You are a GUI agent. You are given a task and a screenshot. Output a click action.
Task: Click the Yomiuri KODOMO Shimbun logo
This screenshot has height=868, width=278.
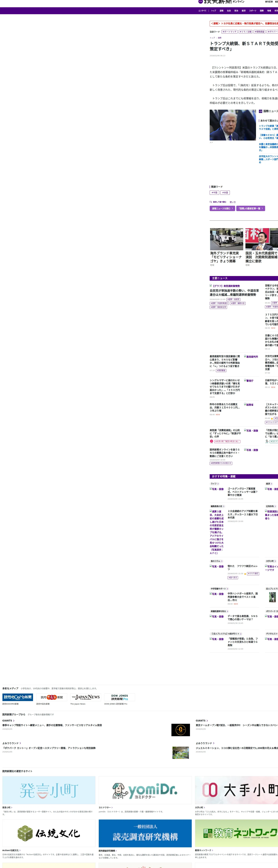click(x=18, y=697)
